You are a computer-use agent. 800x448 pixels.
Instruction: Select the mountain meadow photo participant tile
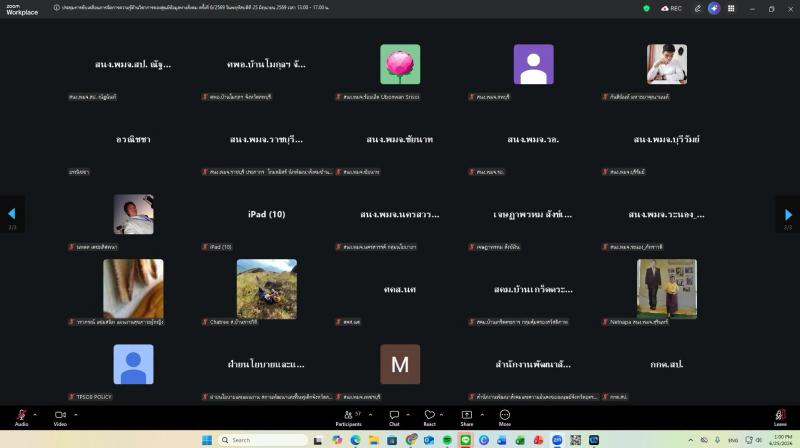(x=267, y=289)
